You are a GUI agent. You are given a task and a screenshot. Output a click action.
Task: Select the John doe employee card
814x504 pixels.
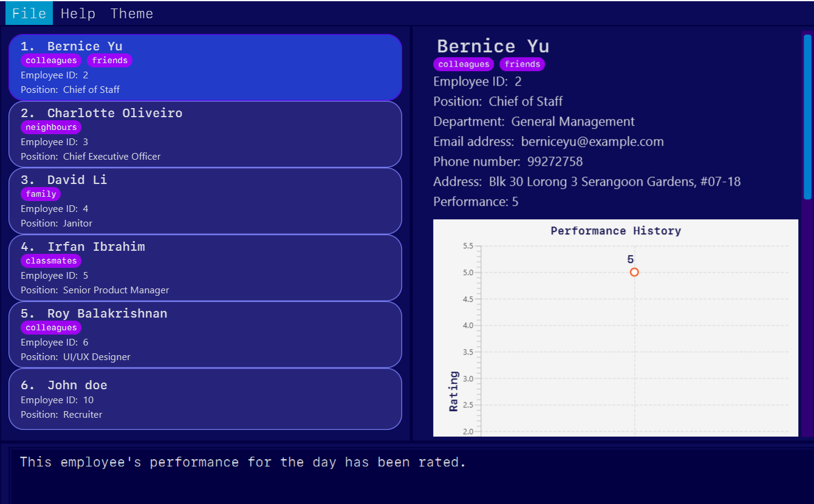click(x=205, y=399)
